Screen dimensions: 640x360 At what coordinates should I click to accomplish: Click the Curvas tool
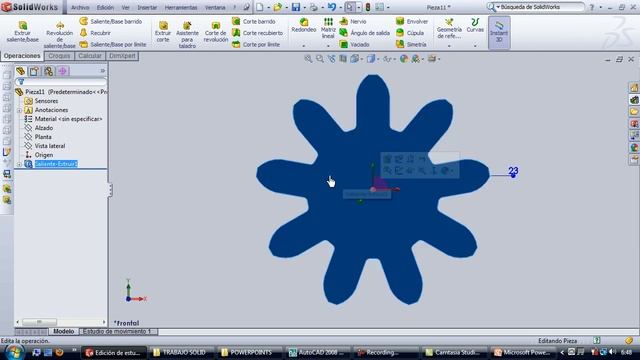pos(475,25)
